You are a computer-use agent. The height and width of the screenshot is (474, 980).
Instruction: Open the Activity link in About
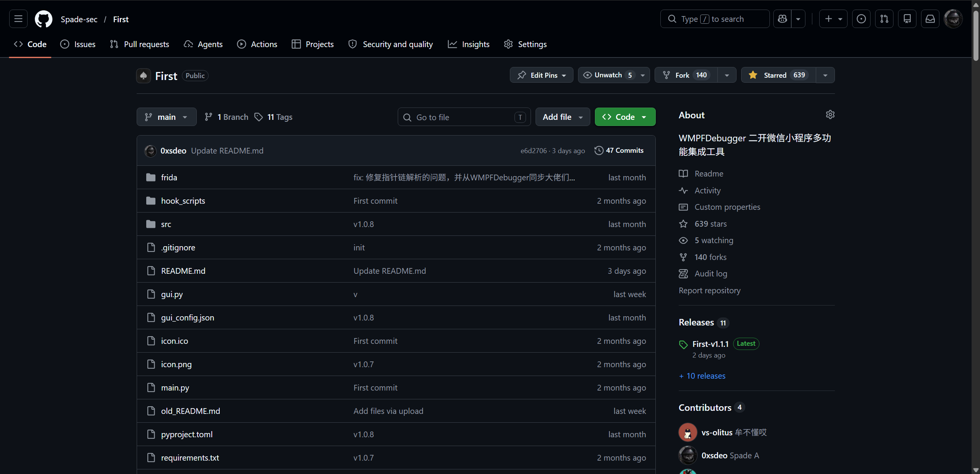coord(707,190)
